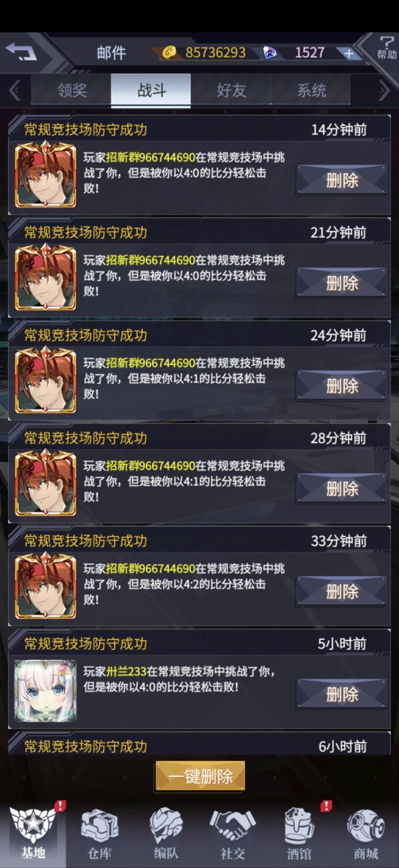Screen dimensions: 399x868
Task: Delete the mail from 14分钟前
Action: [x=342, y=180]
